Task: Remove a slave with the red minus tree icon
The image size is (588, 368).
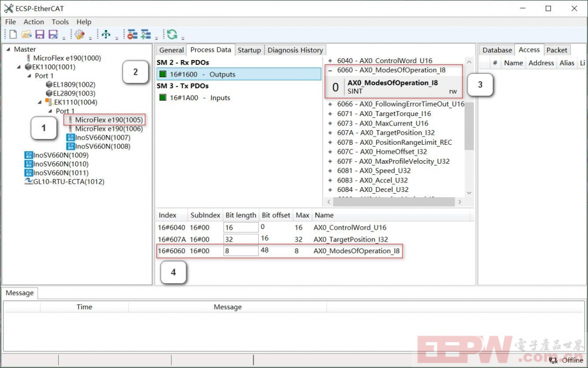Action: [132, 35]
